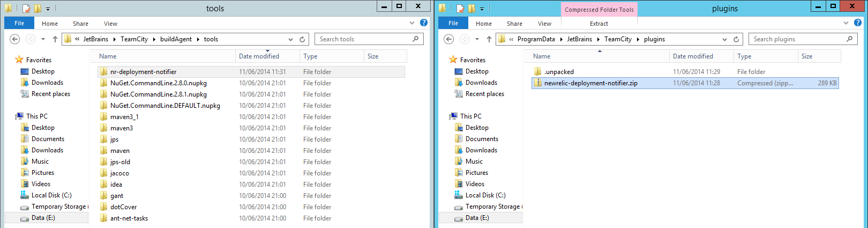Open recent locations dropdown in plugins window
Screen dimensions: 868x228
point(477,39)
